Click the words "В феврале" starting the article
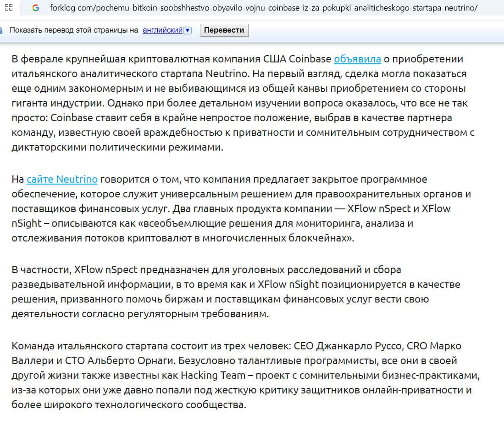The image size is (504, 421). [37, 59]
